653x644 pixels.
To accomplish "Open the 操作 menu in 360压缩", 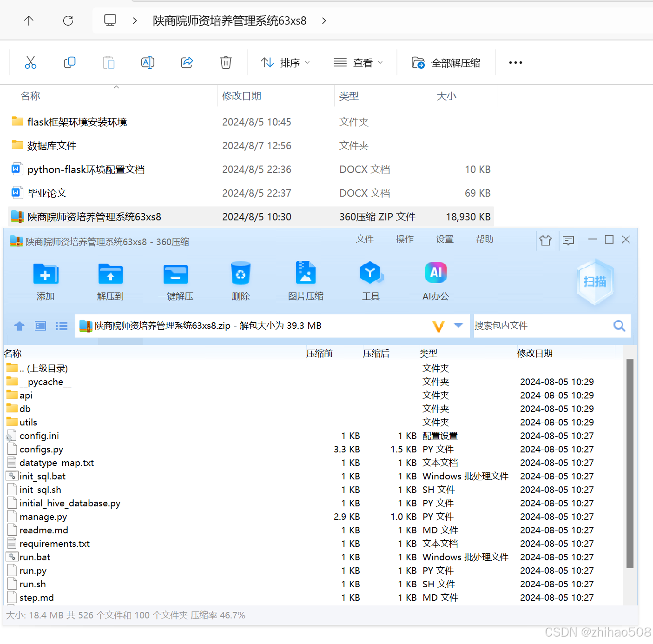I will pyautogui.click(x=404, y=239).
